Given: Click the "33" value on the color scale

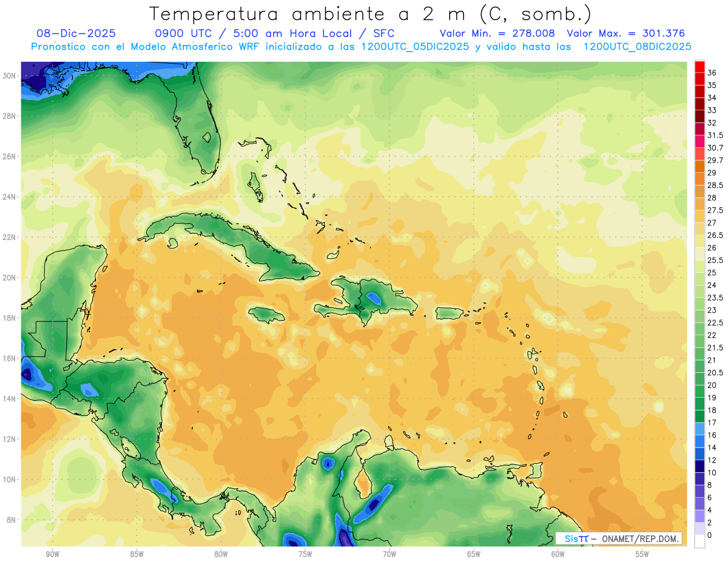Looking at the screenshot, I should [712, 110].
